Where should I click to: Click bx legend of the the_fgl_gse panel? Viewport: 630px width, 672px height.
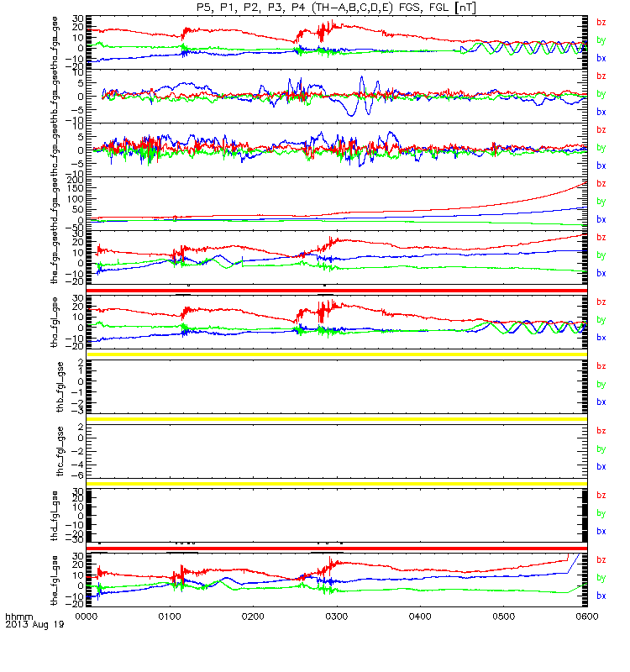(x=601, y=596)
